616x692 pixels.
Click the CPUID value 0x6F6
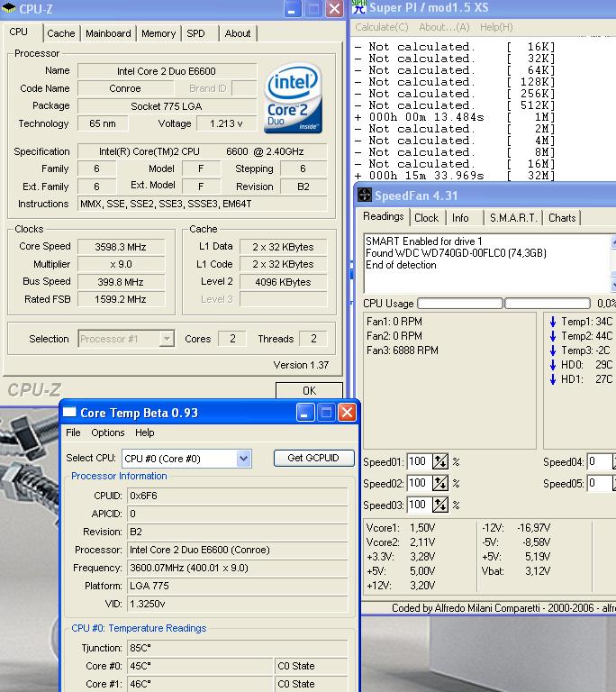[238, 496]
